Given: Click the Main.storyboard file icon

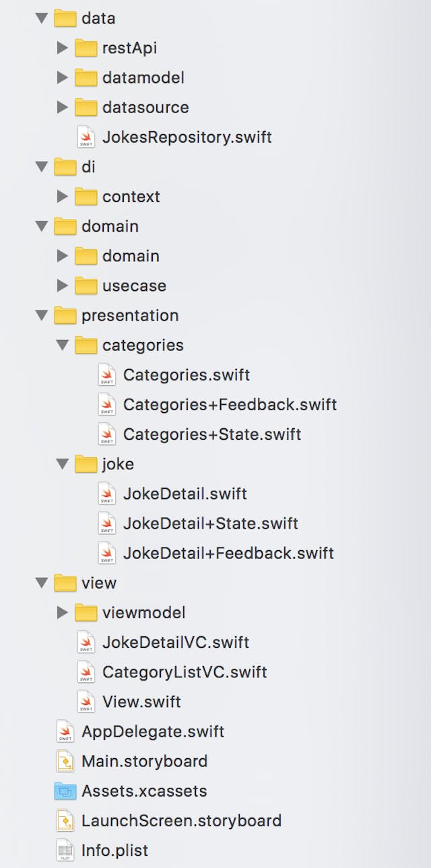Looking at the screenshot, I should click(x=65, y=762).
